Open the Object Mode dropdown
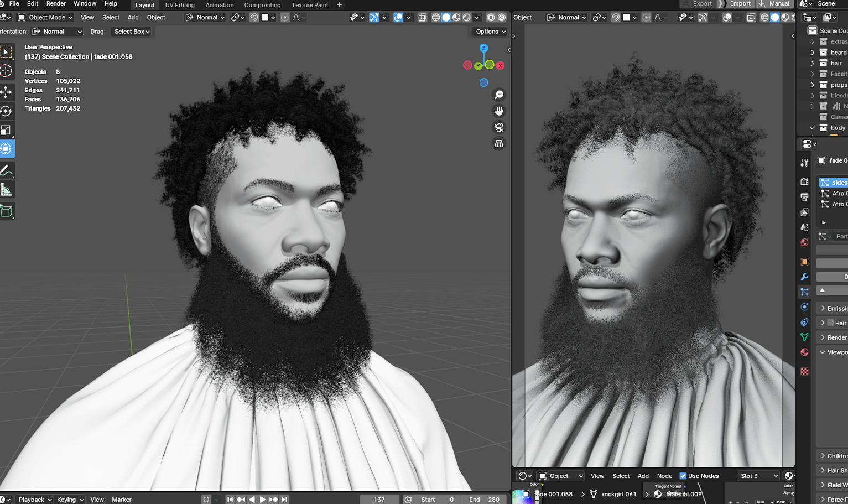This screenshot has height=504, width=848. (x=45, y=18)
